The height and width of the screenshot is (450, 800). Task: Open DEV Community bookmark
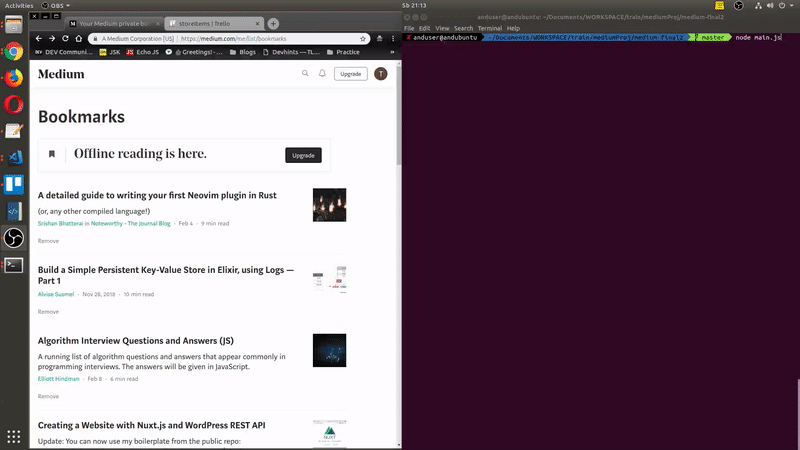tap(64, 52)
